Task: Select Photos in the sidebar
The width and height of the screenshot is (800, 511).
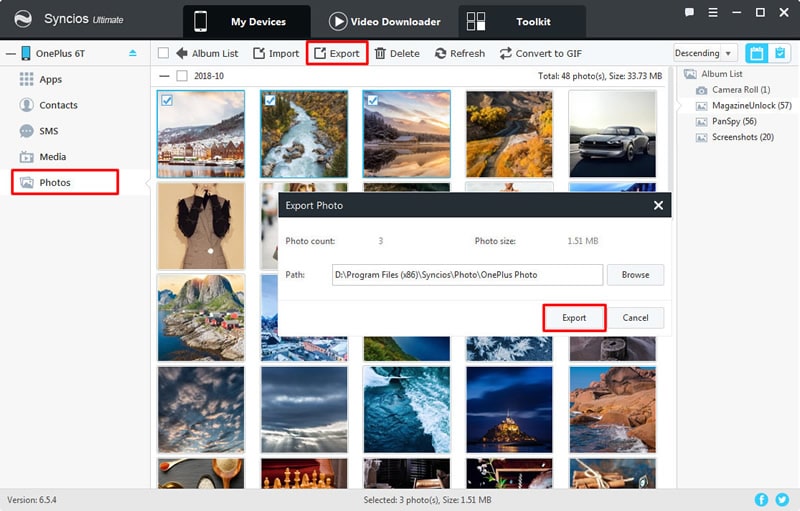Action: coord(65,182)
